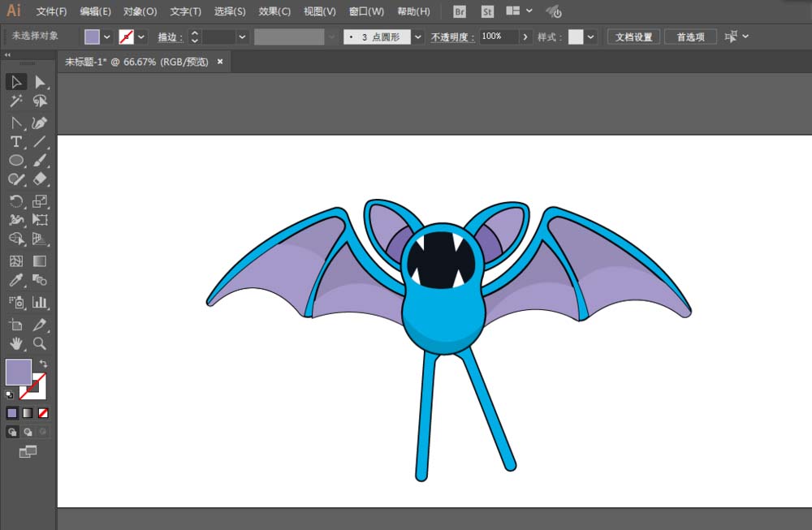Viewport: 812px width, 530px height.
Task: Open the fill color dropdown arrow
Action: pyautogui.click(x=106, y=37)
